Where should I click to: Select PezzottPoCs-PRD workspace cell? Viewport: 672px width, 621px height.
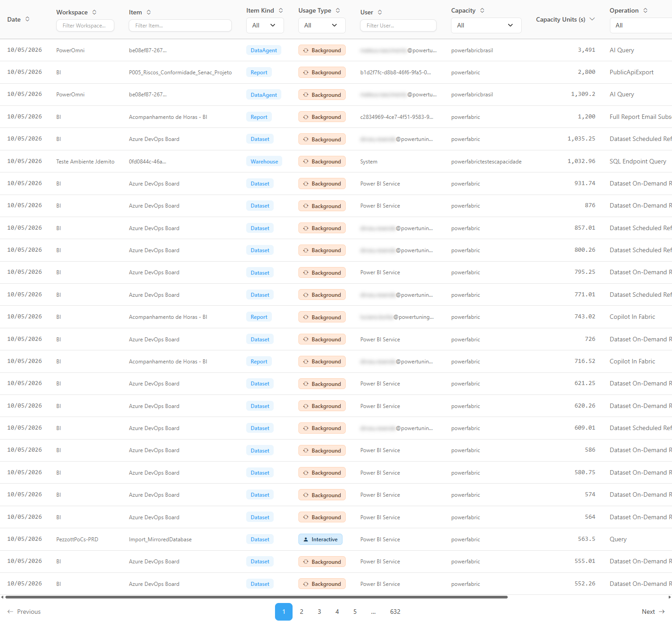click(77, 539)
